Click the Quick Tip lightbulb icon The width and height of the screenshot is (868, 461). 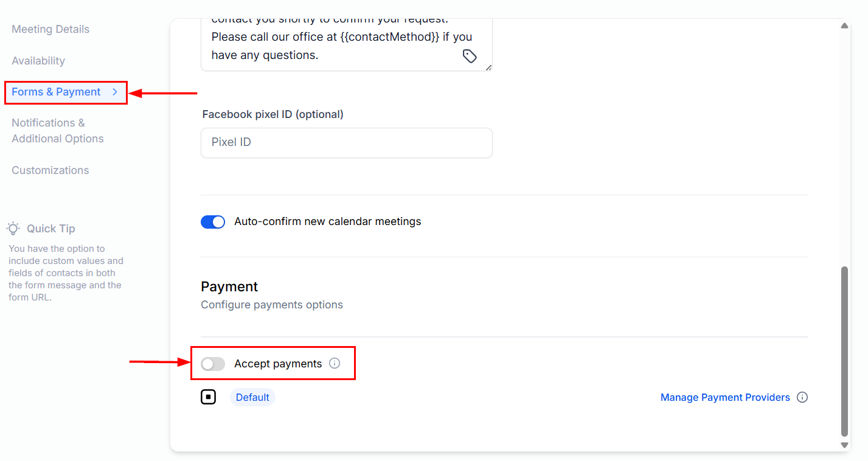click(13, 229)
